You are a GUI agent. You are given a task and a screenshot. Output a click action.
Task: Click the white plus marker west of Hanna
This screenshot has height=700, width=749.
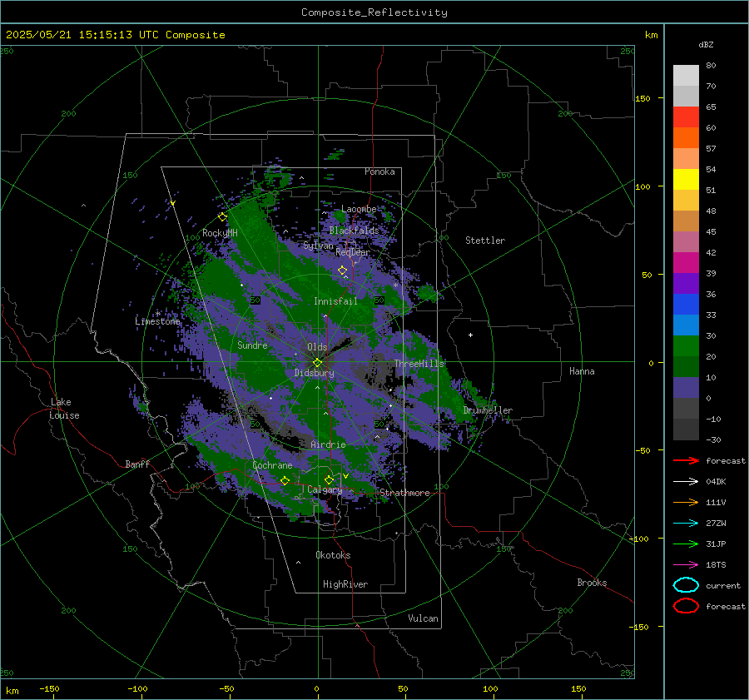(470, 335)
